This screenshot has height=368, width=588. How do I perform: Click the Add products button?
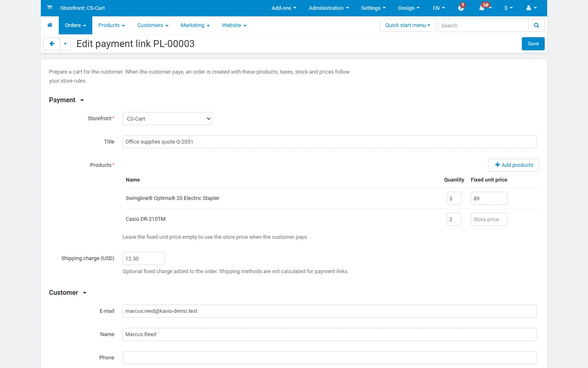(x=514, y=165)
